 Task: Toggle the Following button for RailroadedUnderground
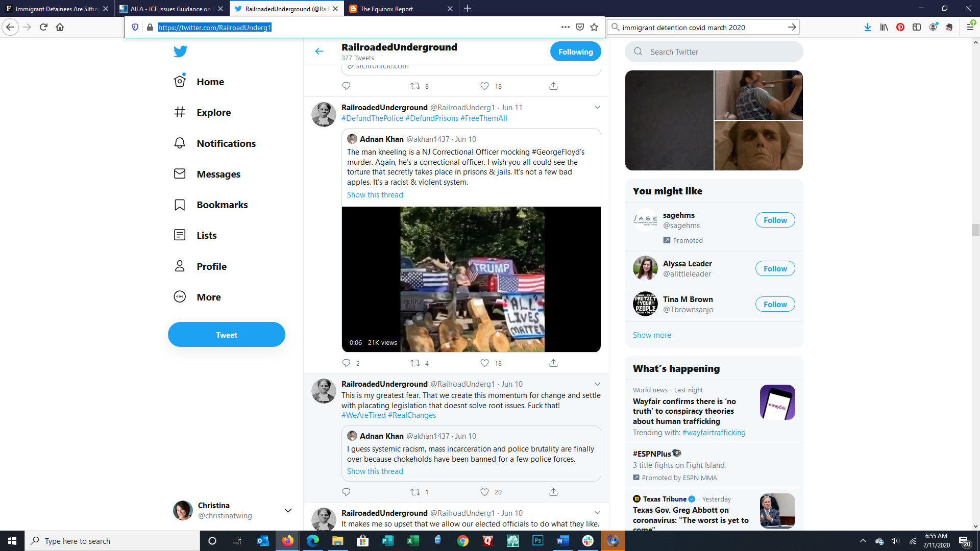pyautogui.click(x=575, y=52)
